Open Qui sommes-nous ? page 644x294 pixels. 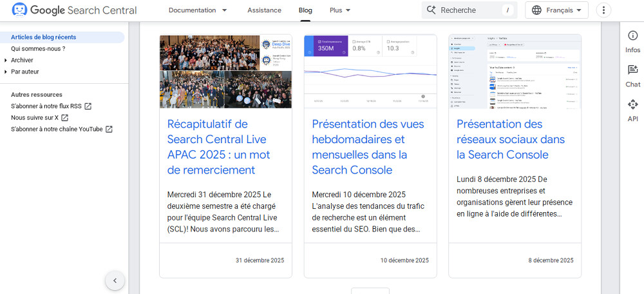(x=38, y=48)
